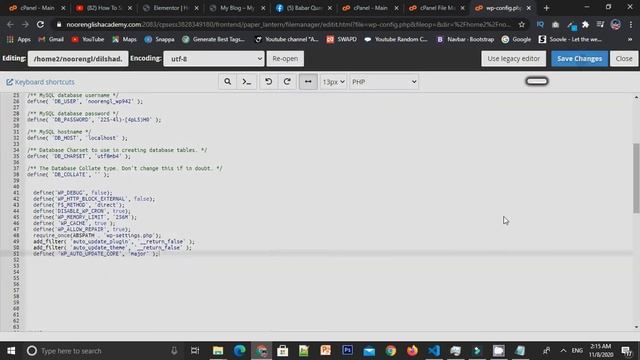This screenshot has height=360, width=640.
Task: Open the utf-8 encoding dropdown
Action: [x=214, y=59]
